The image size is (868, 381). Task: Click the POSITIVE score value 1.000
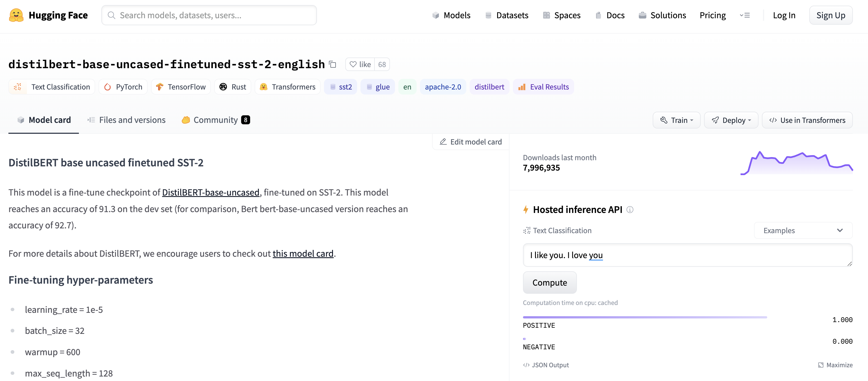point(842,320)
